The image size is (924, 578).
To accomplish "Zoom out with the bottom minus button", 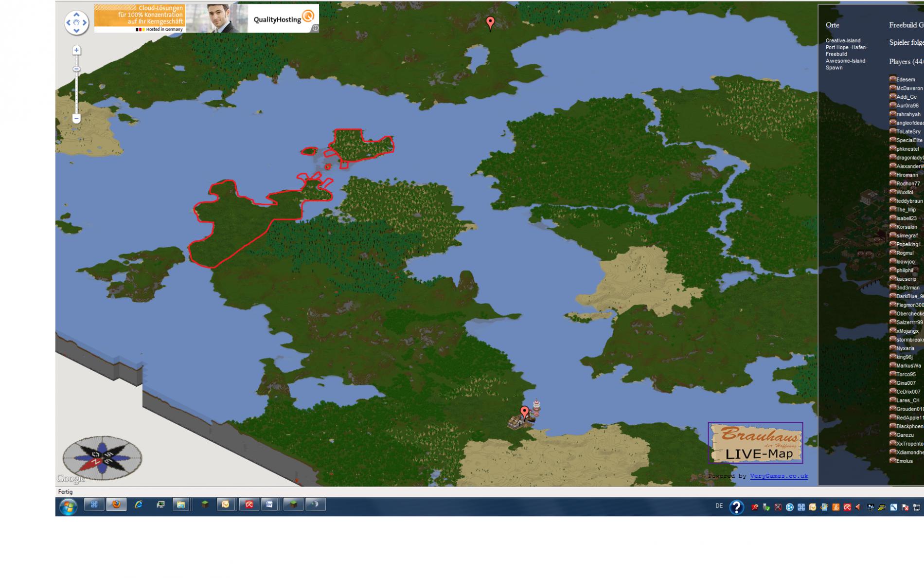I will 76,118.
